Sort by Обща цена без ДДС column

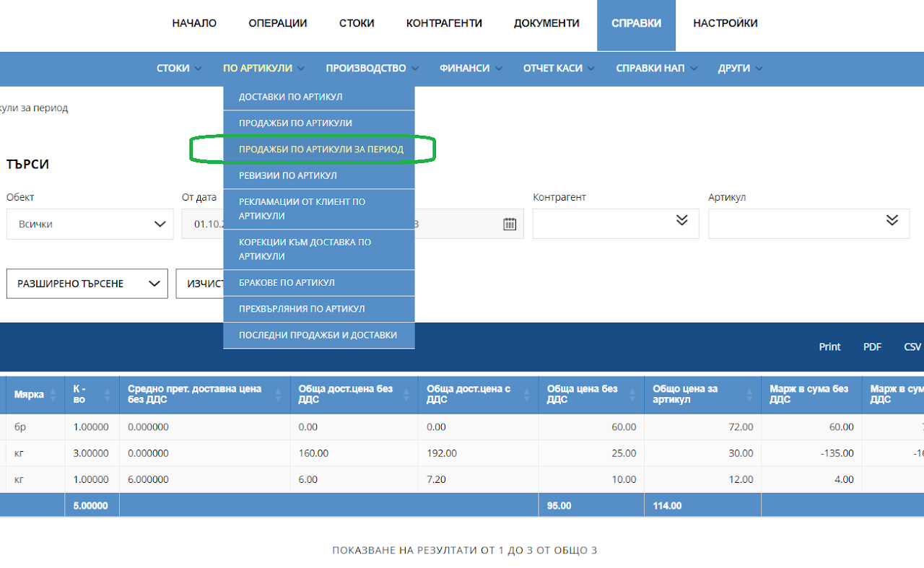click(634, 395)
